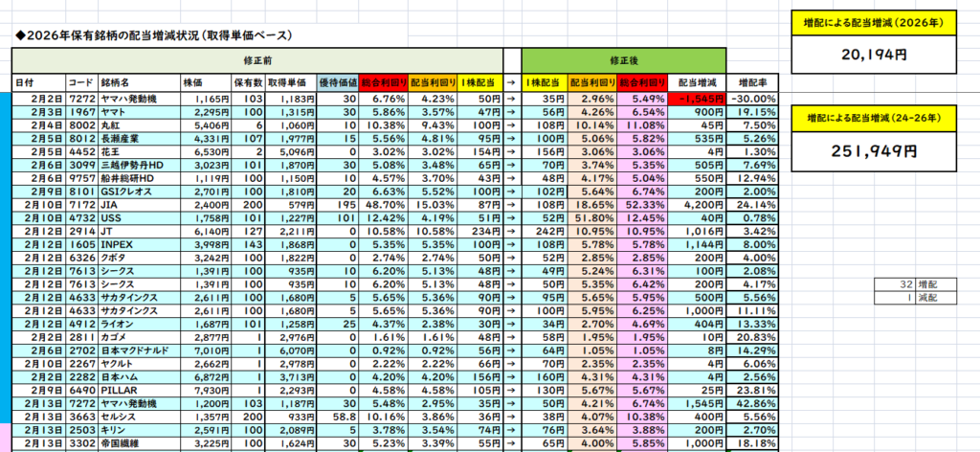Click the "コード" column header
Screen dimensions: 980x452
81,83
